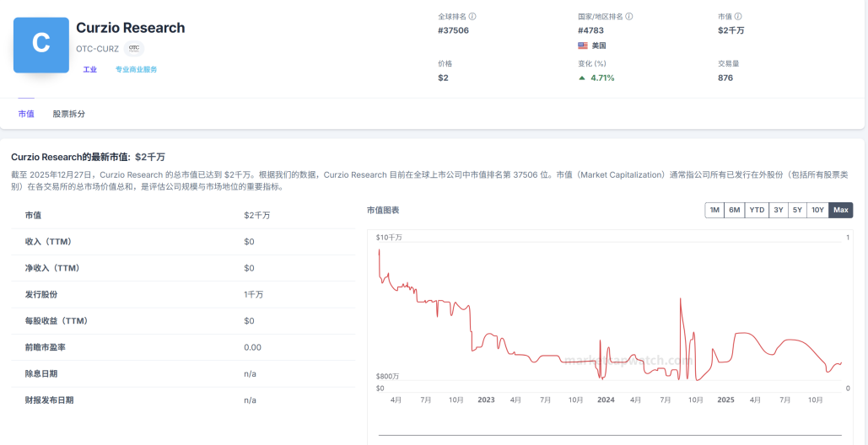Click the OTC exchange badge icon
868x445 pixels.
[x=134, y=48]
